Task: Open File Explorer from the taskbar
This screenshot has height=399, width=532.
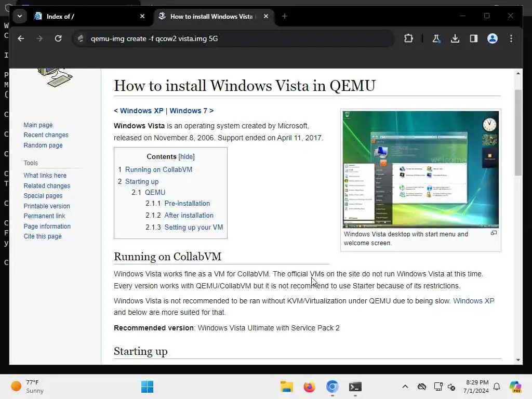Action: click(287, 387)
